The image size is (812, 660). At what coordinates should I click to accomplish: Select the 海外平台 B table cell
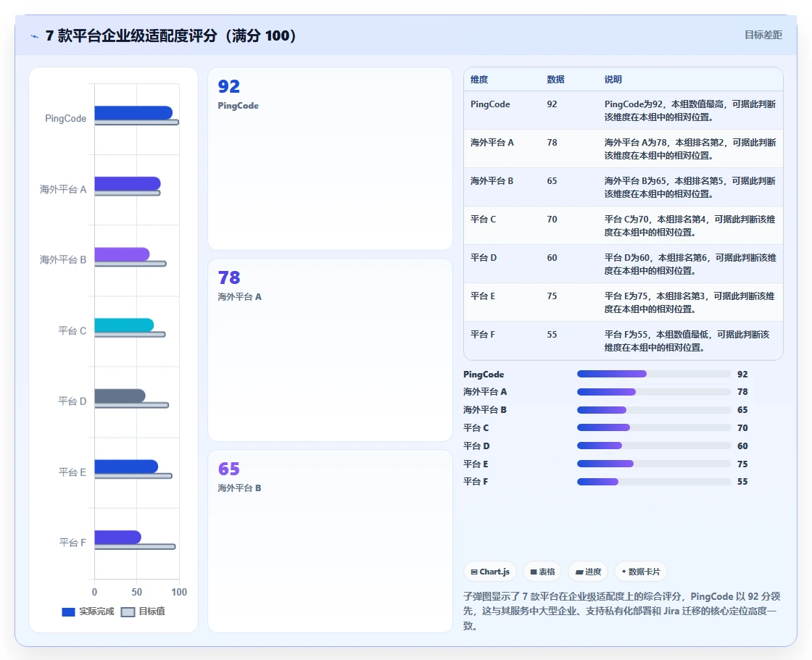[x=492, y=180]
